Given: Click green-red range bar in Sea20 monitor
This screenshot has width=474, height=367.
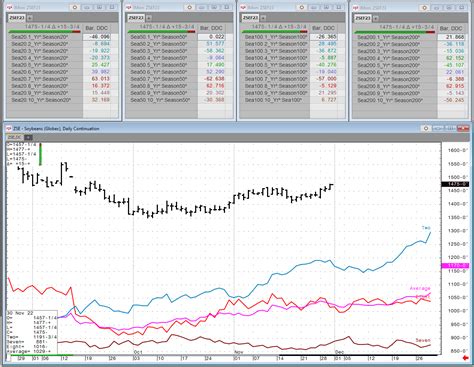Looking at the screenshot, I should point(44,32).
